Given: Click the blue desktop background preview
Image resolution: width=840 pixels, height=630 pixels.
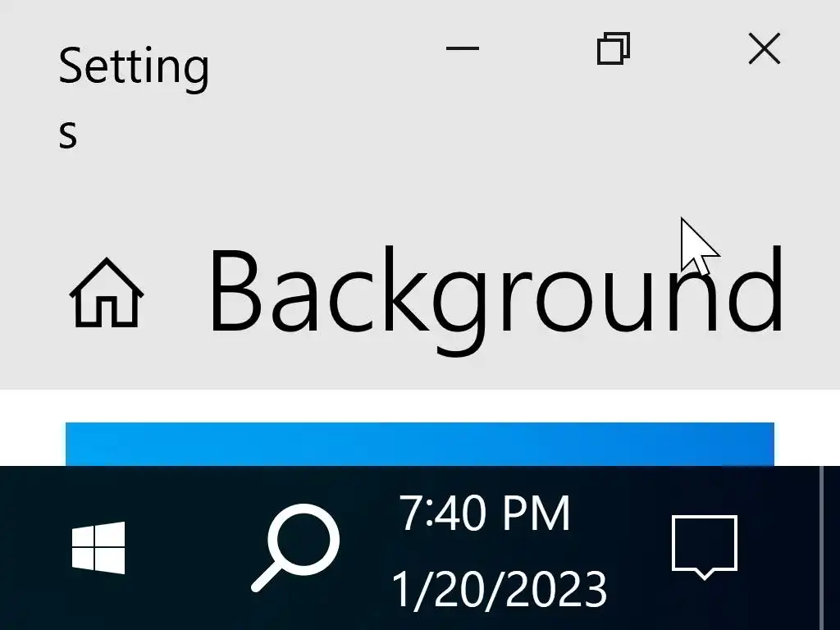Looking at the screenshot, I should (x=420, y=444).
